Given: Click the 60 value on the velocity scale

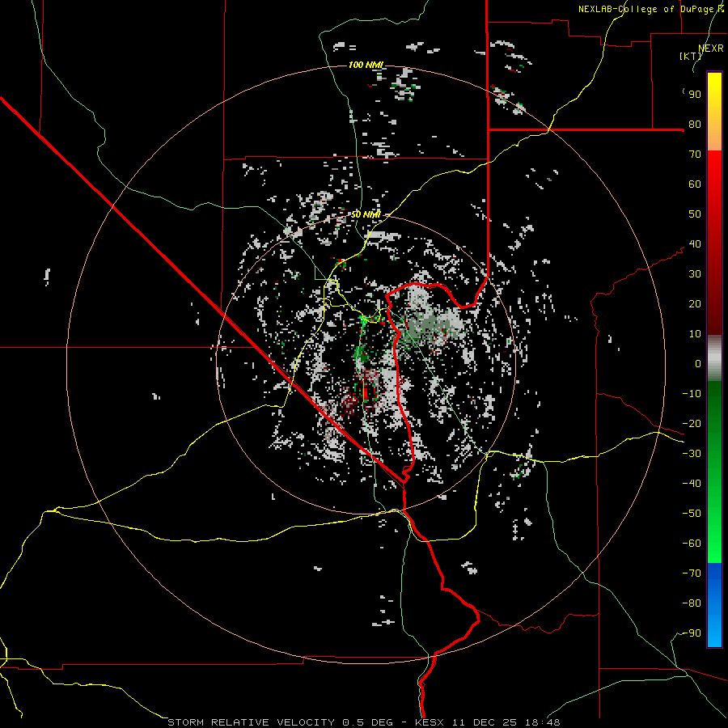Looking at the screenshot, I should (695, 184).
